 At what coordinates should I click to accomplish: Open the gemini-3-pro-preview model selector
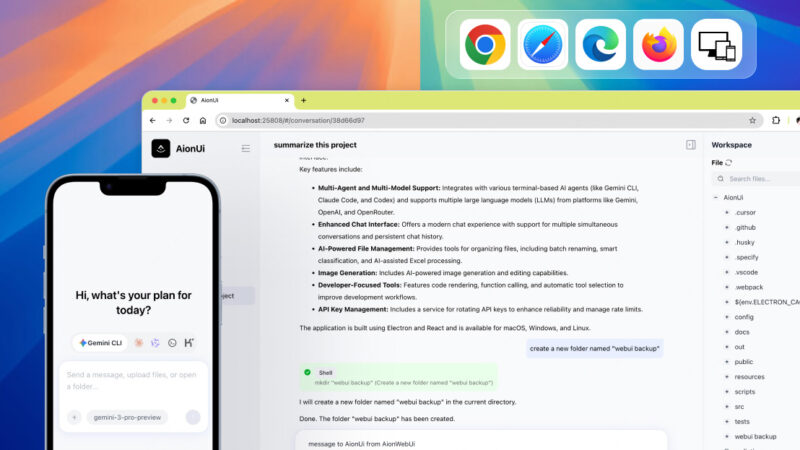point(127,417)
